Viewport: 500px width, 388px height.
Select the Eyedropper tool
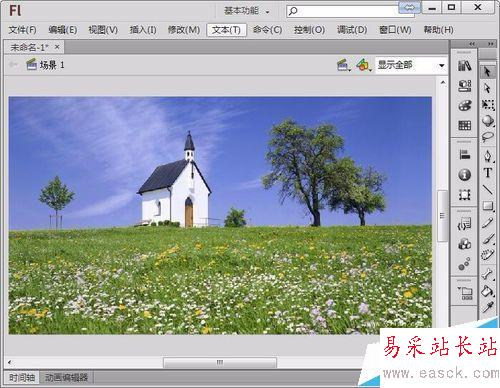488,307
